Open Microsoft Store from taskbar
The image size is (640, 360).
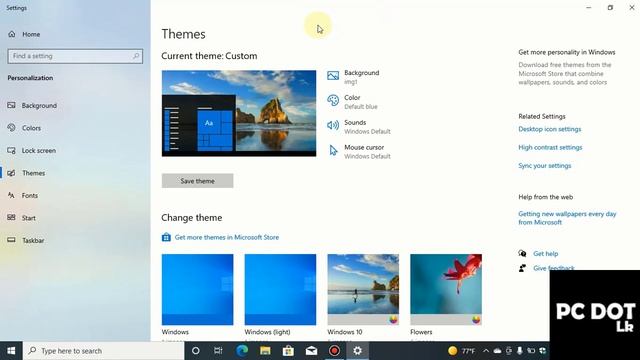click(288, 351)
